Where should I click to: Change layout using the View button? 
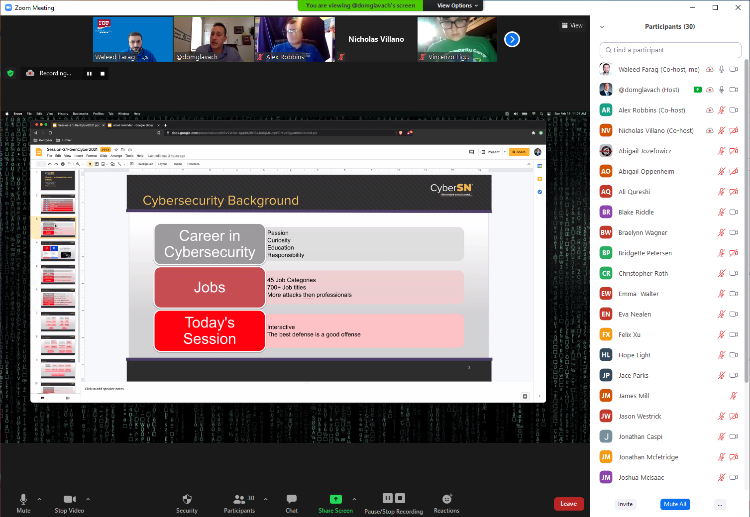coord(572,25)
